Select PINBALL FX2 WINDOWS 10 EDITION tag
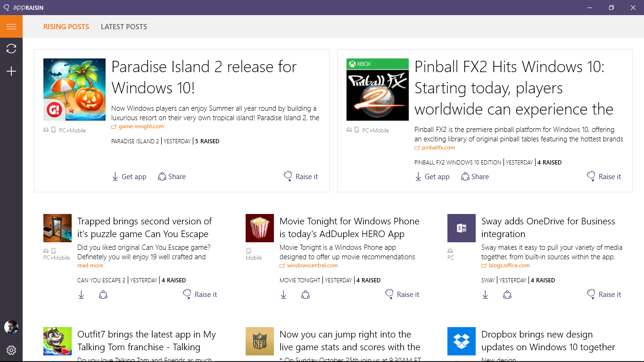This screenshot has width=644, height=362. pyautogui.click(x=458, y=162)
